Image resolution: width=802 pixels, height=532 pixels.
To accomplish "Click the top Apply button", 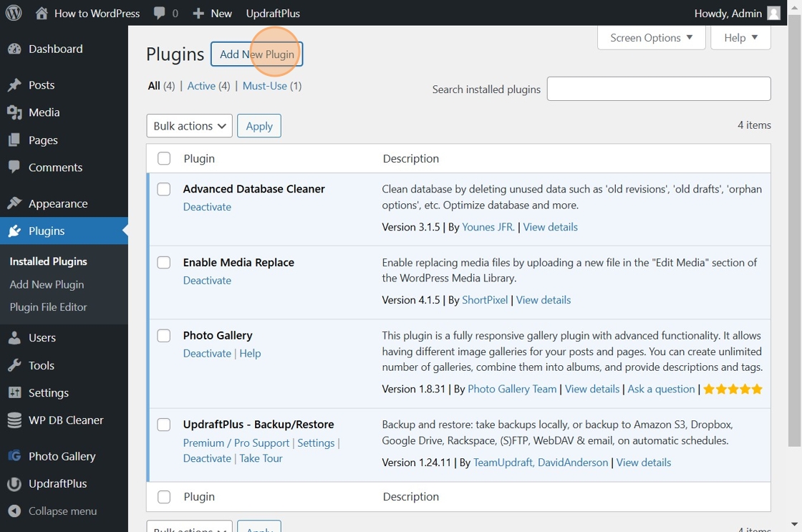I will pyautogui.click(x=259, y=126).
